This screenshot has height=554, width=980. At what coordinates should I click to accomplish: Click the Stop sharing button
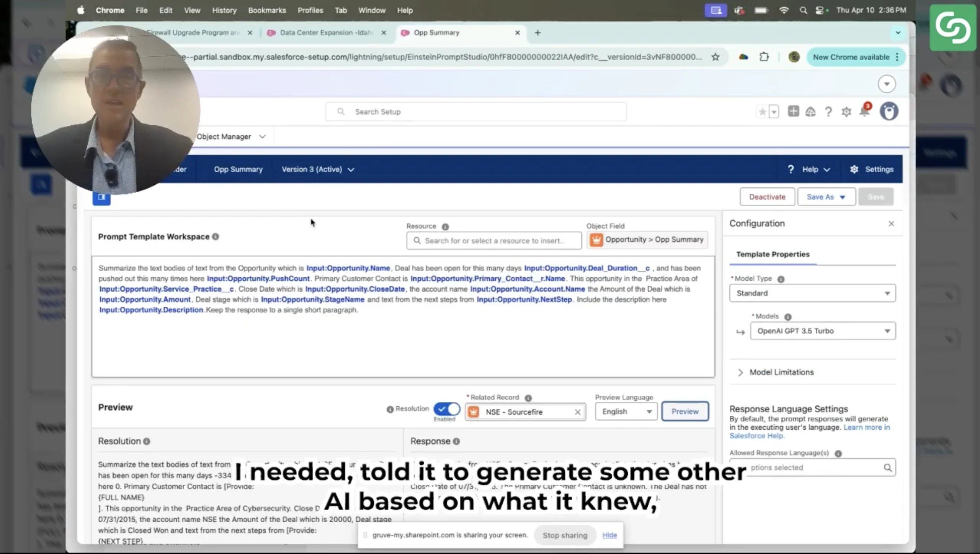coord(565,536)
